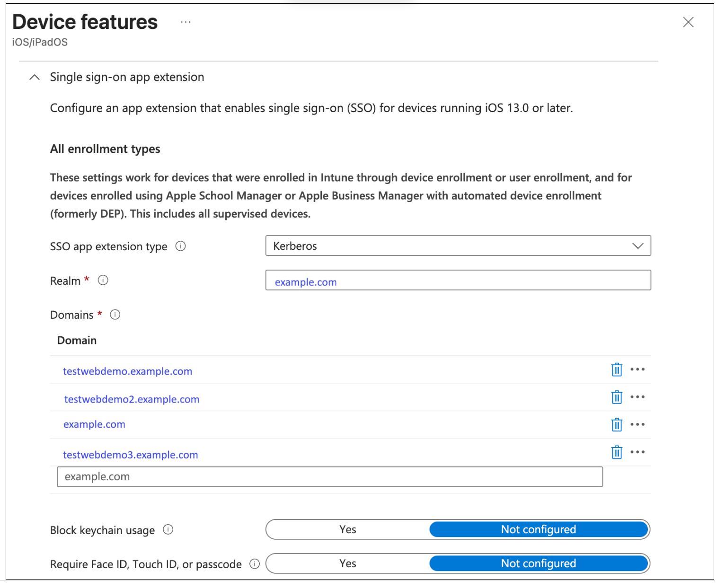Open the info tooltip next to Domains
The image size is (717, 588).
point(115,314)
